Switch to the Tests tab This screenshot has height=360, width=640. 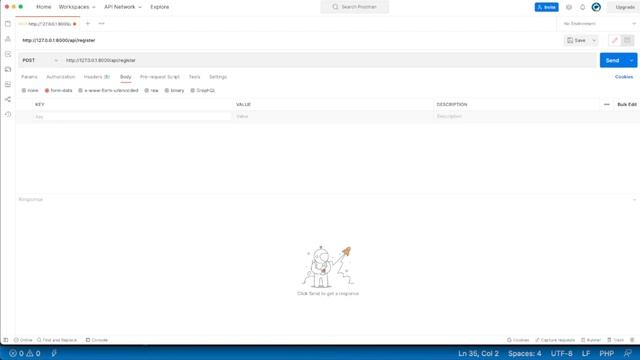(194, 77)
